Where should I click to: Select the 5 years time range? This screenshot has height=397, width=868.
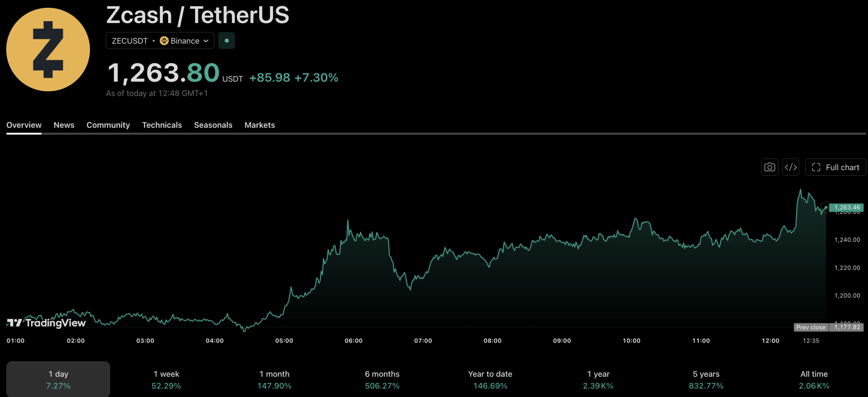pos(706,379)
